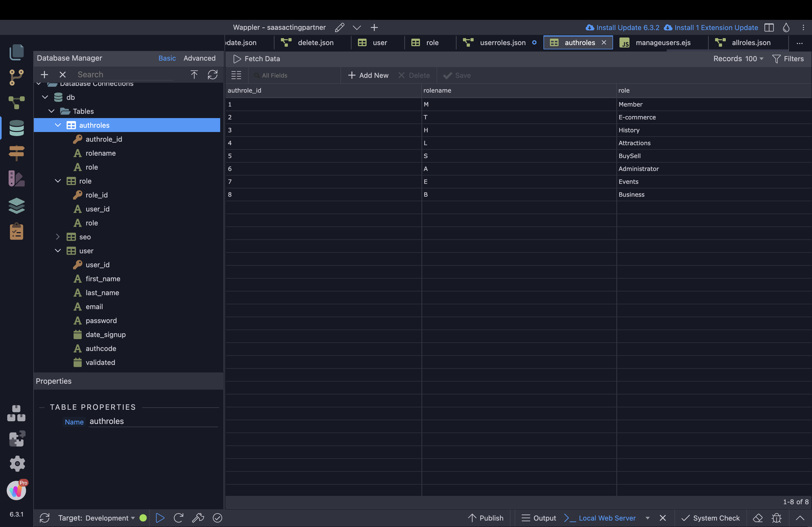Image resolution: width=812 pixels, height=527 pixels.
Task: Click the Database Manager search field
Action: pyautogui.click(x=125, y=74)
